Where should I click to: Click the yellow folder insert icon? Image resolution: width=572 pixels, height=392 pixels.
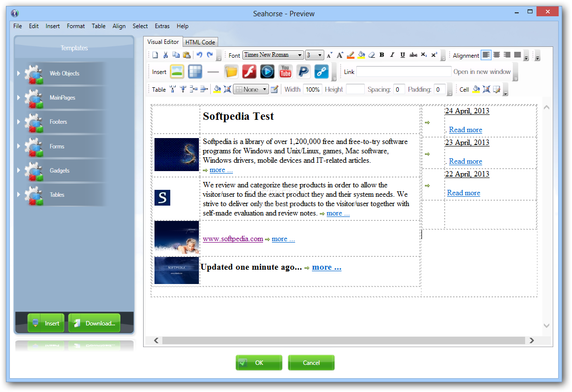pyautogui.click(x=231, y=72)
